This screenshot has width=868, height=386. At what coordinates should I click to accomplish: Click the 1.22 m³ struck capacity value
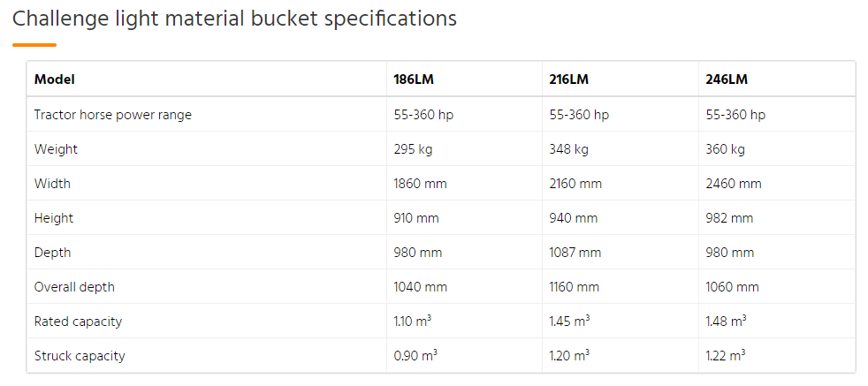(725, 356)
